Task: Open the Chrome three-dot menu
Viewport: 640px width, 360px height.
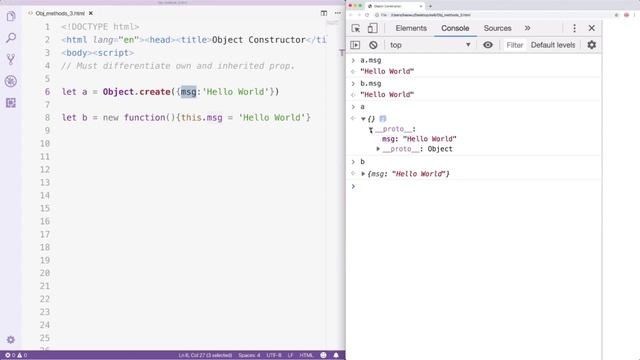Action: (635, 15)
